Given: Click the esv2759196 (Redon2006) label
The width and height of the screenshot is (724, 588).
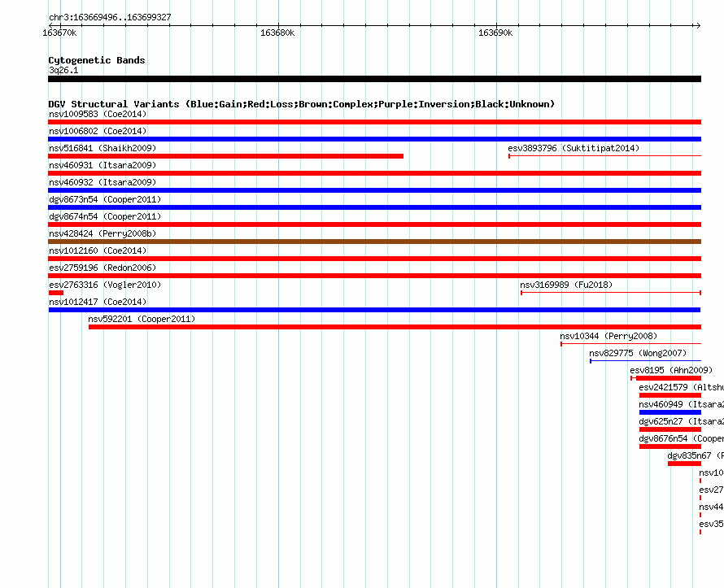Looking at the screenshot, I should point(102,268).
